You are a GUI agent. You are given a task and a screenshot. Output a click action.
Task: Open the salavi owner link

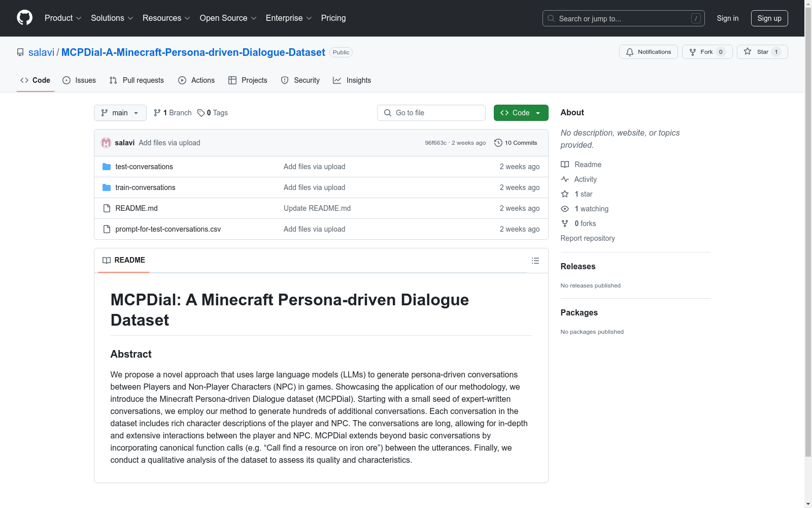41,52
